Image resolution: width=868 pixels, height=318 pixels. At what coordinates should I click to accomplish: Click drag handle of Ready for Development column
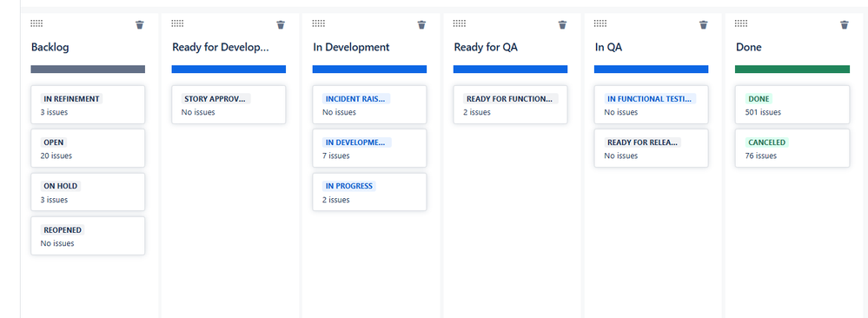coord(178,23)
